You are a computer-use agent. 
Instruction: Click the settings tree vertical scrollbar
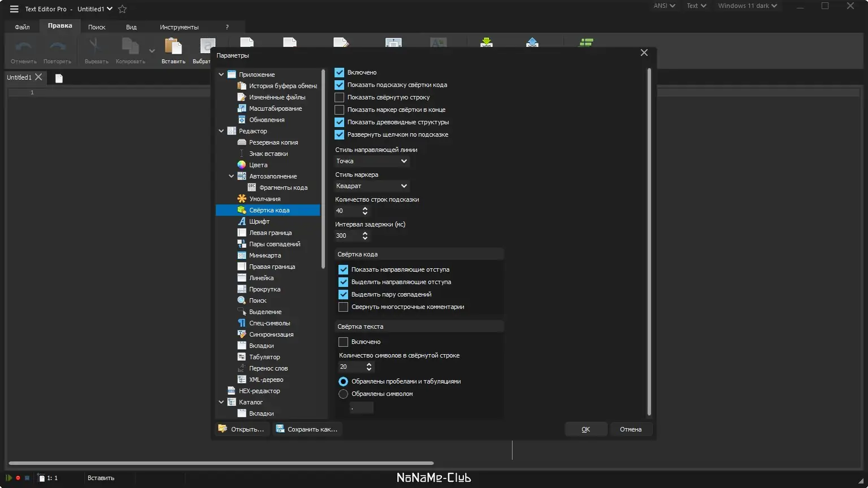323,168
